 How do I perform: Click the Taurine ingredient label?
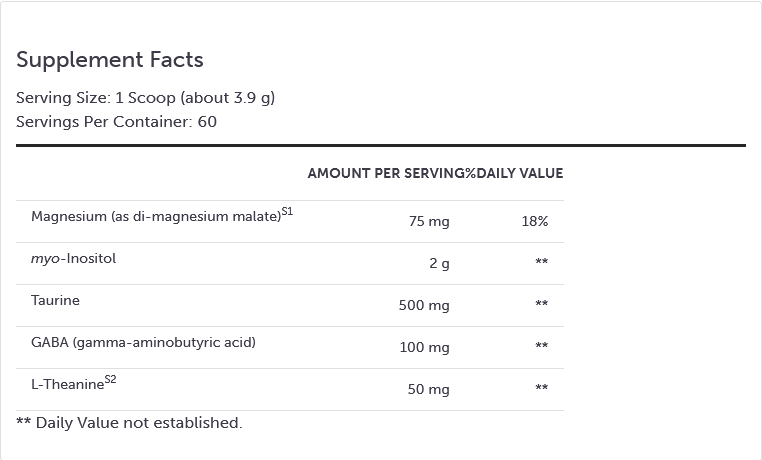[x=55, y=300]
